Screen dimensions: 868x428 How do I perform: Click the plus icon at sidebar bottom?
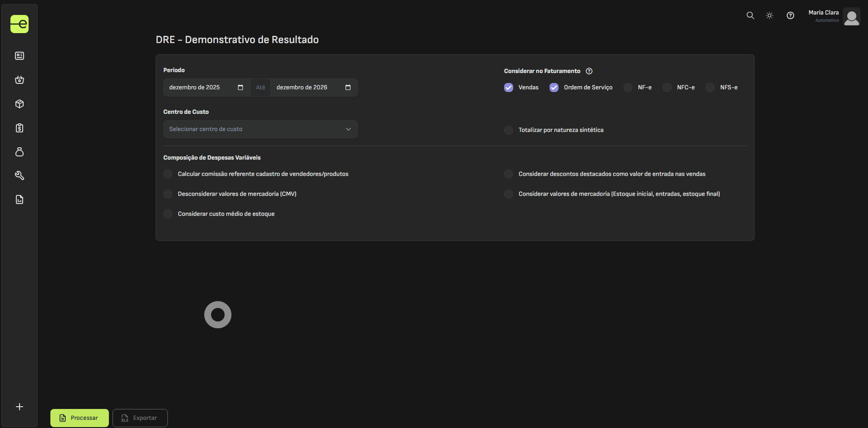pyautogui.click(x=20, y=407)
